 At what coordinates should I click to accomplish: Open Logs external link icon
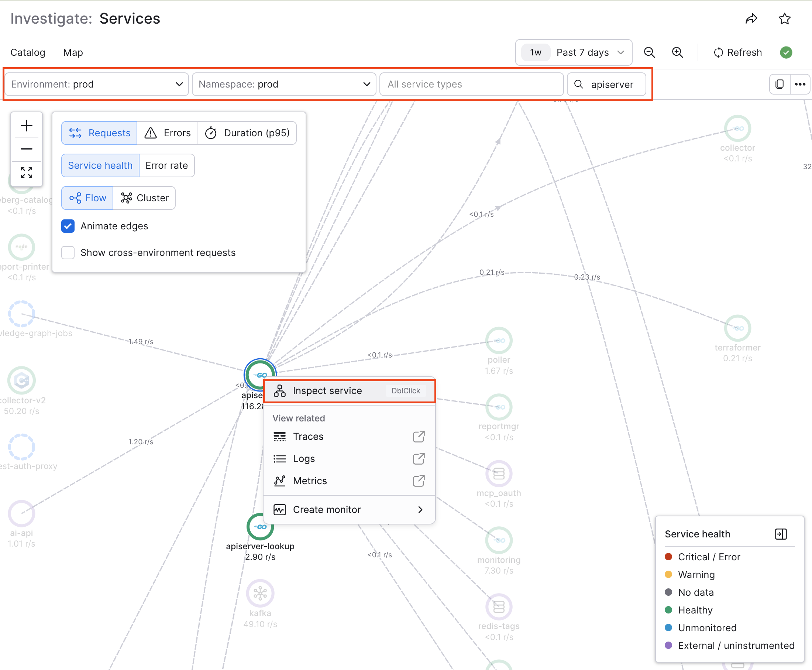pyautogui.click(x=419, y=458)
